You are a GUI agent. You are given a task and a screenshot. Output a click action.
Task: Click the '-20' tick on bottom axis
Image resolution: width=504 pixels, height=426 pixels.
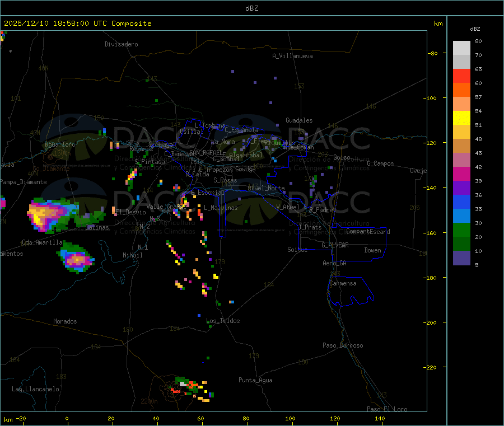click(x=21, y=418)
